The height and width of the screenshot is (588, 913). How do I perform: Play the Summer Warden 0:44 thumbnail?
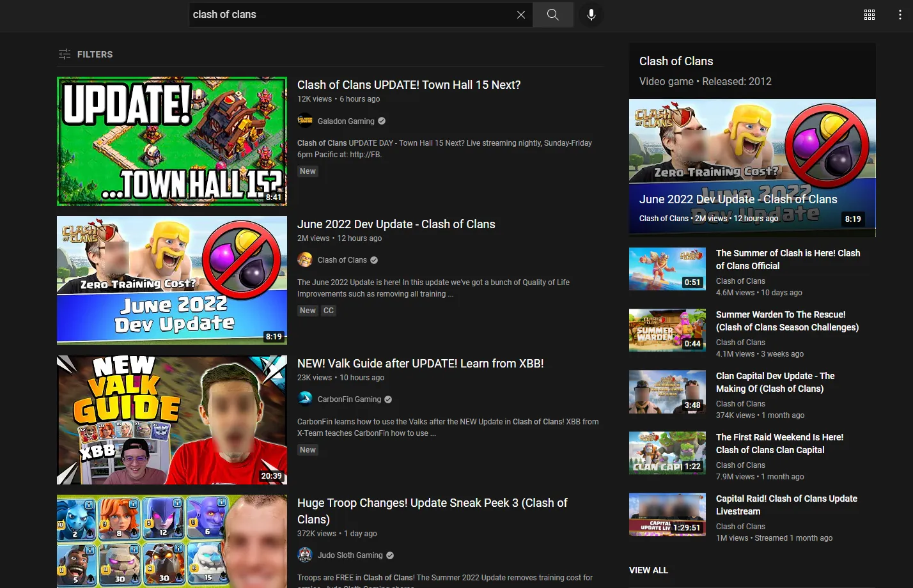667,330
